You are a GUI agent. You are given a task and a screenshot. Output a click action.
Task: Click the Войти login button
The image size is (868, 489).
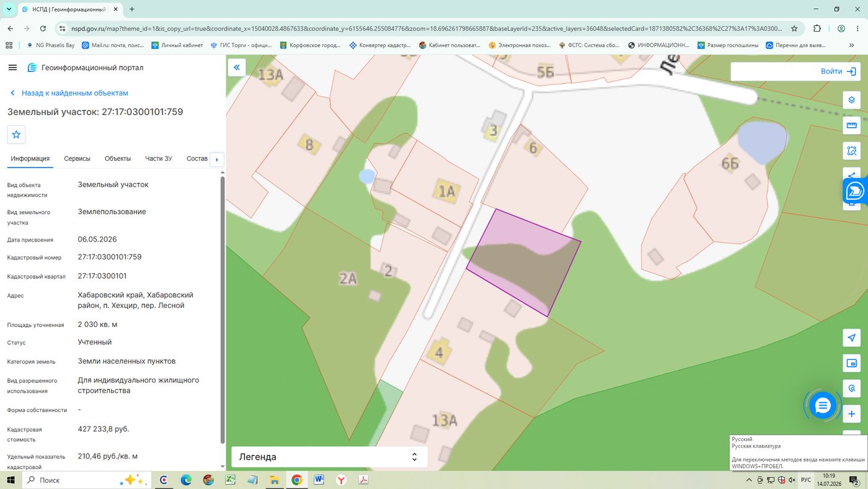point(795,71)
